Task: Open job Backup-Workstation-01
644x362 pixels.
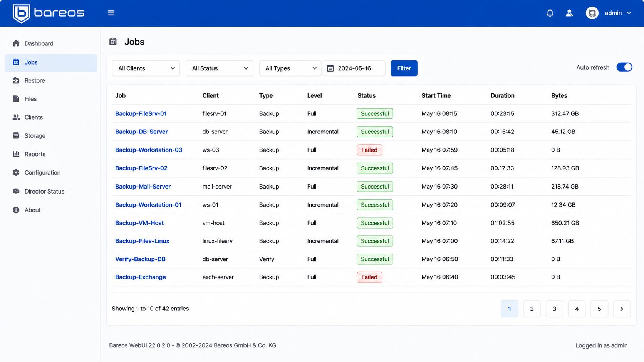Action: [x=148, y=205]
